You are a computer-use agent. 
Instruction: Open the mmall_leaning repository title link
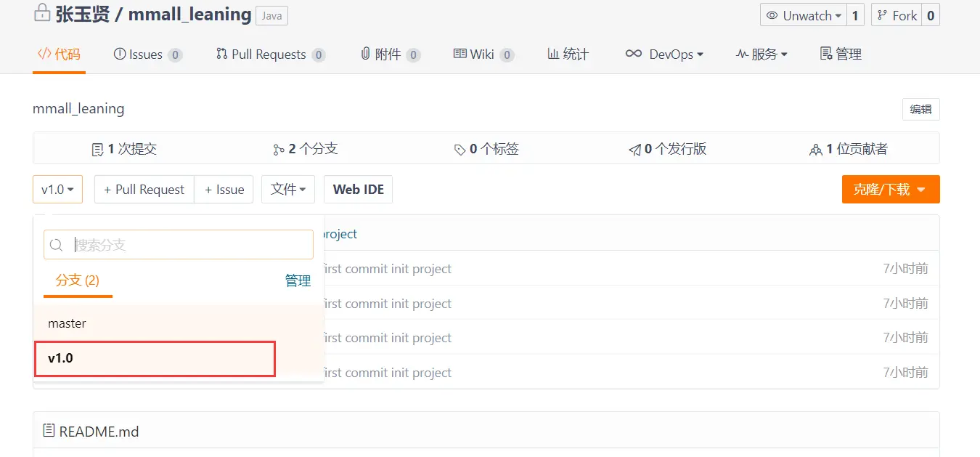tap(189, 14)
